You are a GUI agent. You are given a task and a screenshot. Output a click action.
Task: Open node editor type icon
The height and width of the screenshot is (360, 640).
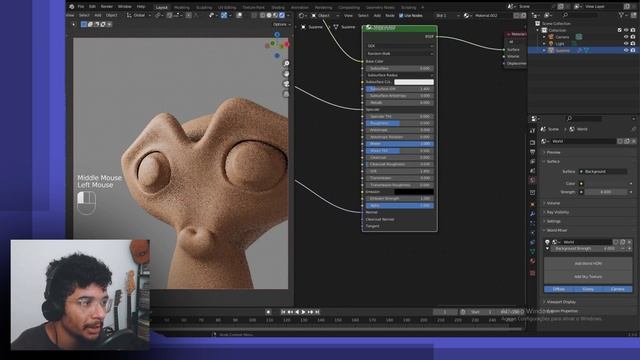click(x=302, y=16)
